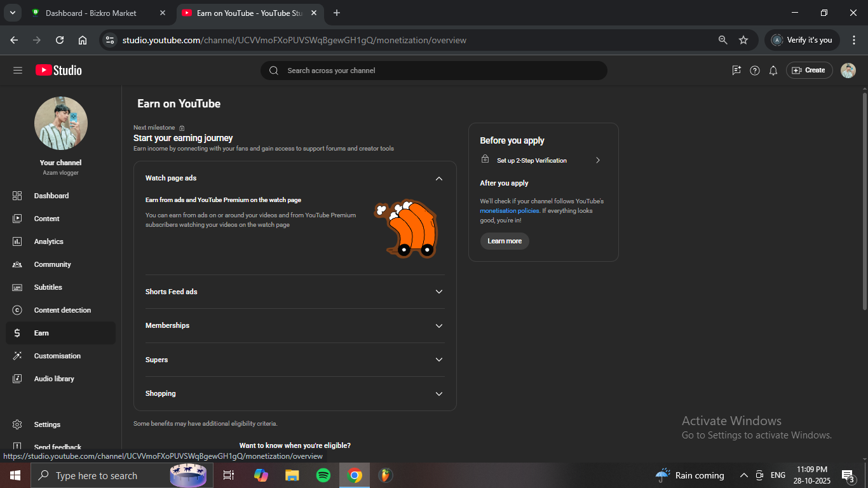Go to Analytics in the sidebar
The width and height of the screenshot is (868, 488).
[x=49, y=241]
